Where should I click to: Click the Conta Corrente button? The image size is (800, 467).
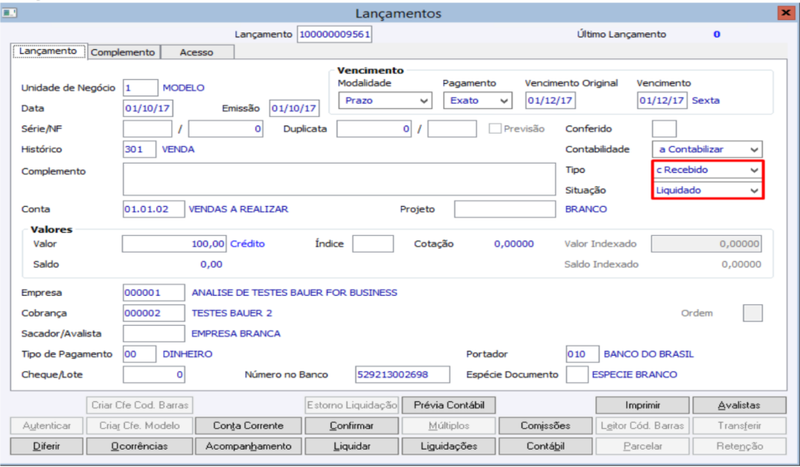coord(248,426)
